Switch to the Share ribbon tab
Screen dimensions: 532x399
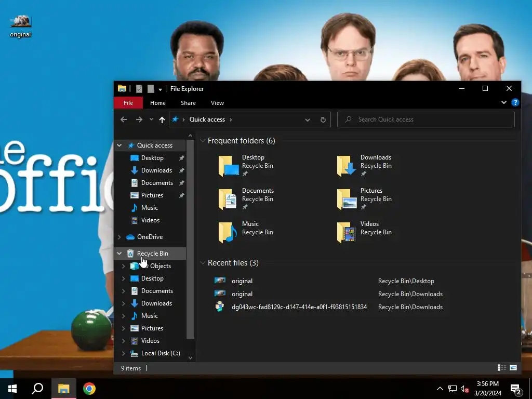pos(188,103)
